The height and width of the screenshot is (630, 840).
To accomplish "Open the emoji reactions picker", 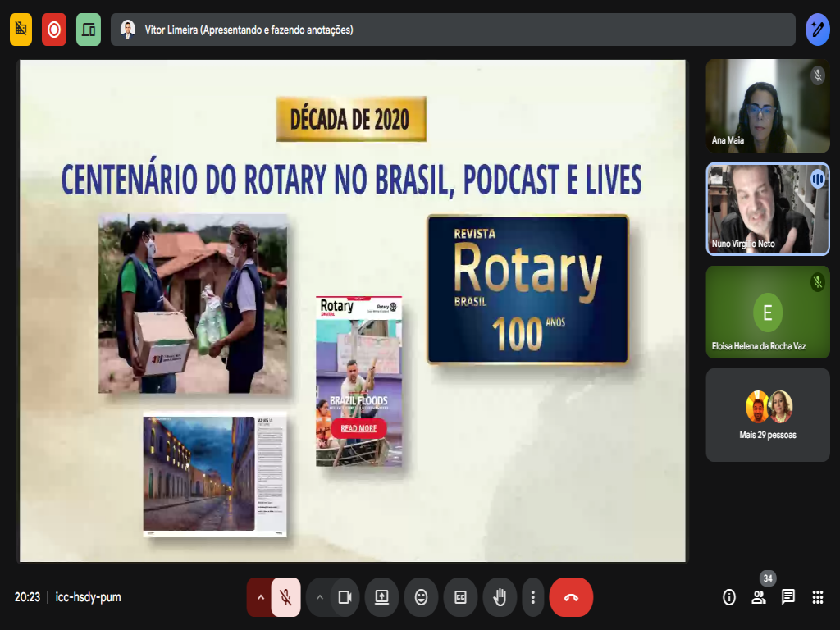I will click(421, 597).
